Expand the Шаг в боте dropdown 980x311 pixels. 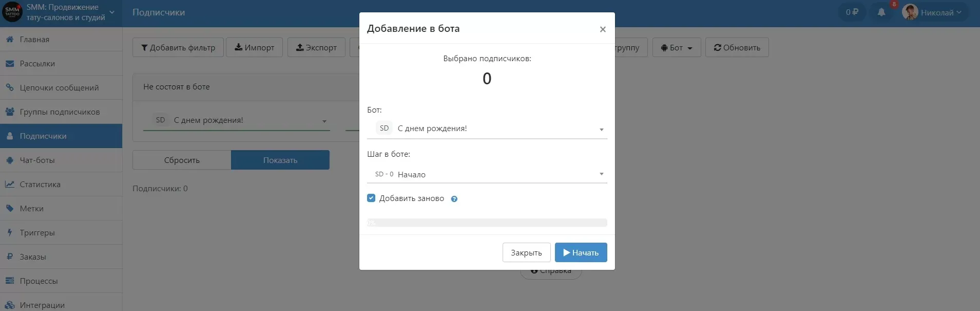click(x=487, y=174)
